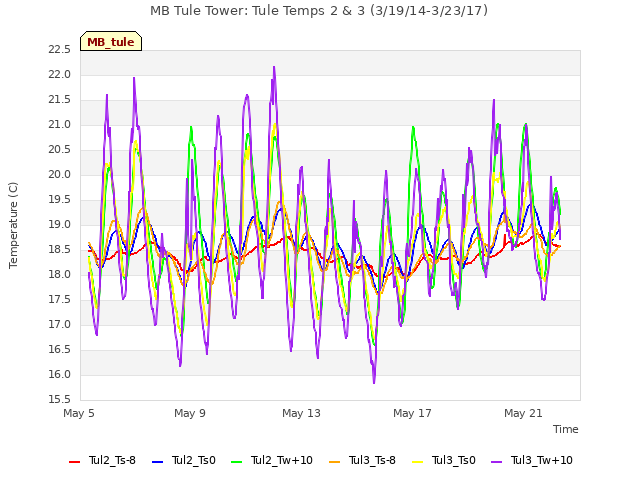Toggle the Tul2_Tw+10 legend entry

click(272, 460)
